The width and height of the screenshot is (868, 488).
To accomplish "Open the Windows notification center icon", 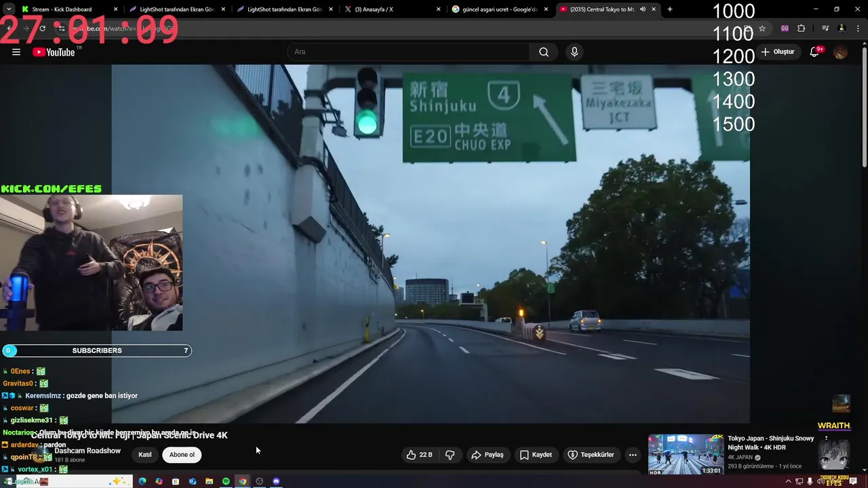I will pos(854,481).
